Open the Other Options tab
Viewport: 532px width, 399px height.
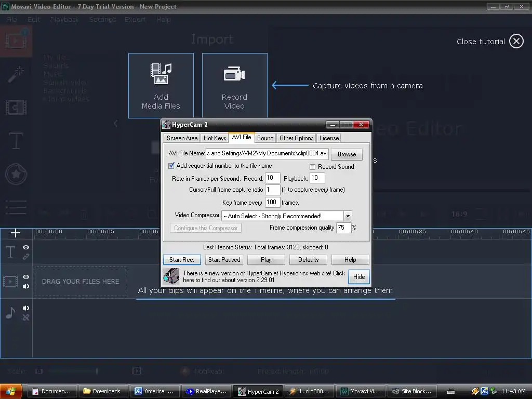[x=297, y=138]
